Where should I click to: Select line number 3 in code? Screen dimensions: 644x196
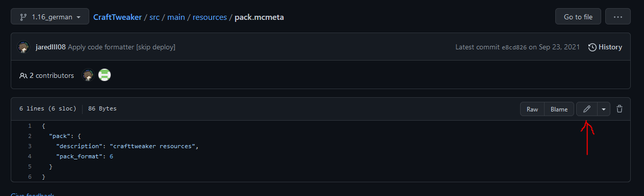[30, 146]
